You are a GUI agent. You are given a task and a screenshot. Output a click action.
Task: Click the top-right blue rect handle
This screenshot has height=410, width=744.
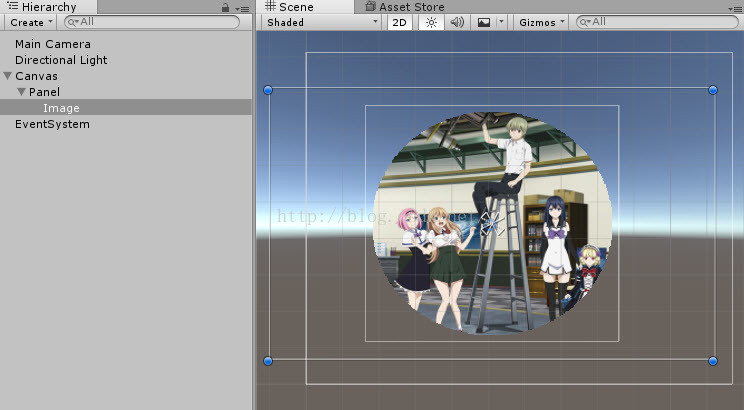[x=713, y=90]
